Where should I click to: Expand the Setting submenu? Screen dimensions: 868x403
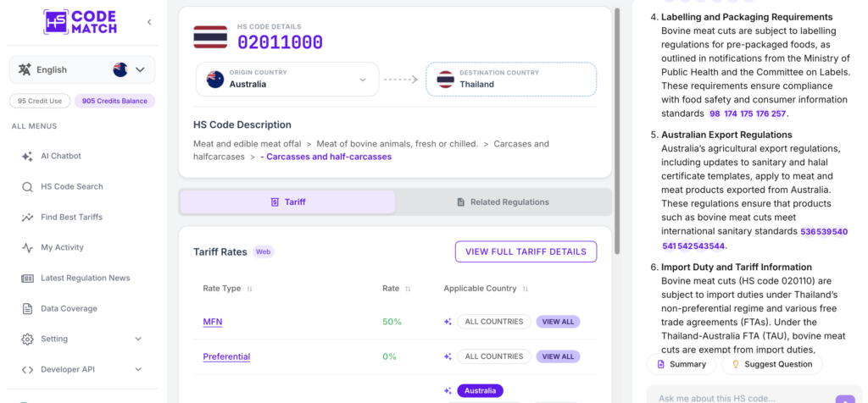point(81,339)
